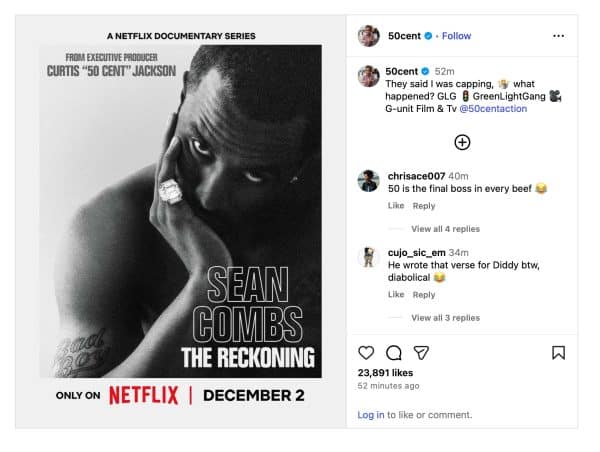Click 50cent's header profile avatar

(x=368, y=36)
